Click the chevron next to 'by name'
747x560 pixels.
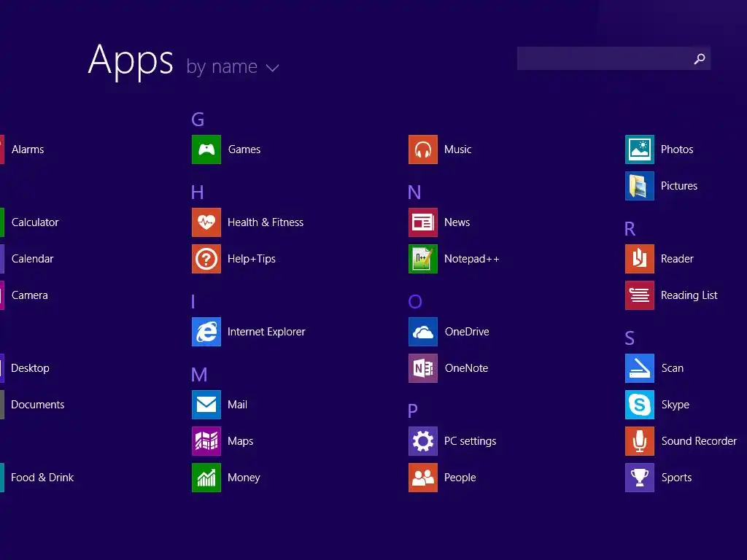(x=273, y=68)
